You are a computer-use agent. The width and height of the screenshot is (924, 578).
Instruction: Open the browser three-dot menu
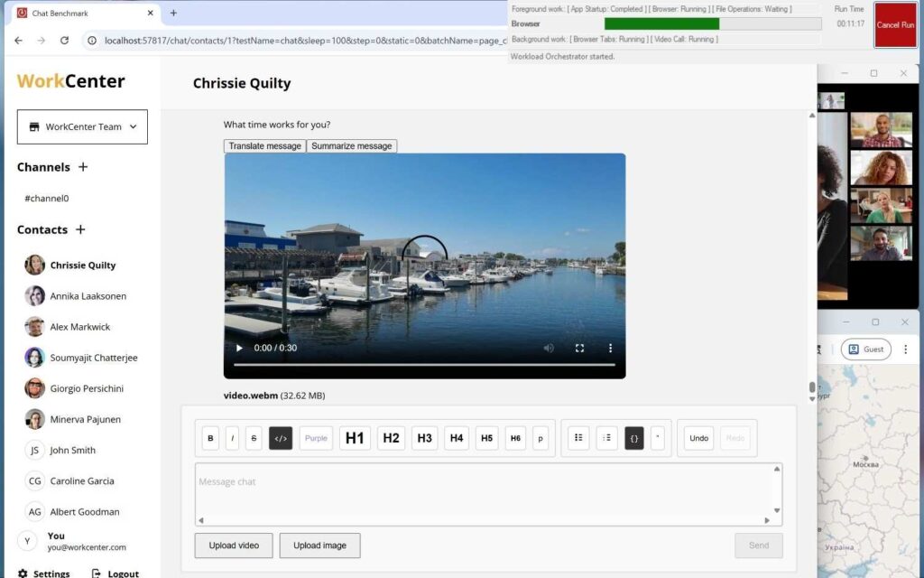click(906, 350)
